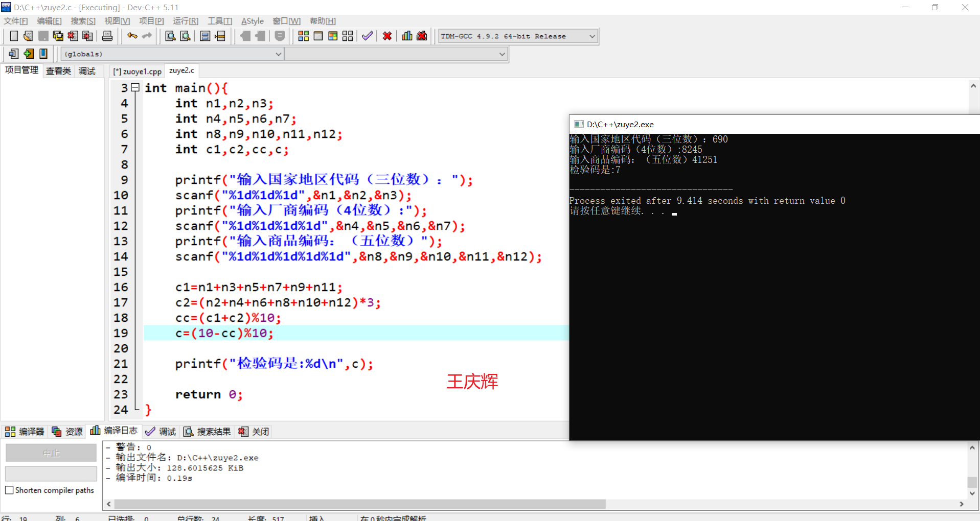Click the compile log horizontal scrollbar thumb
The height and width of the screenshot is (521, 980).
click(360, 504)
